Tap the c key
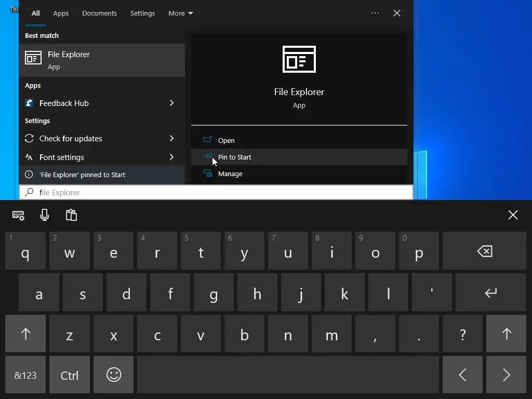 [157, 334]
